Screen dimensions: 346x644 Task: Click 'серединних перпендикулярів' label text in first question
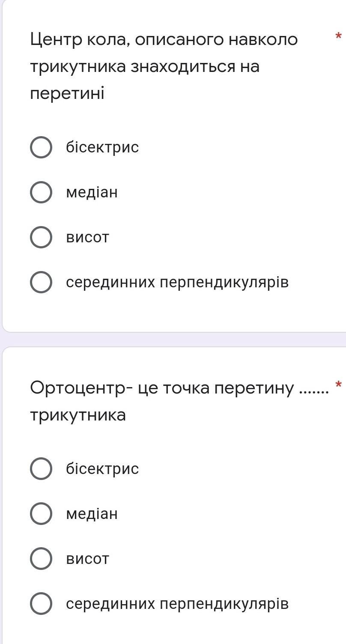click(x=177, y=283)
